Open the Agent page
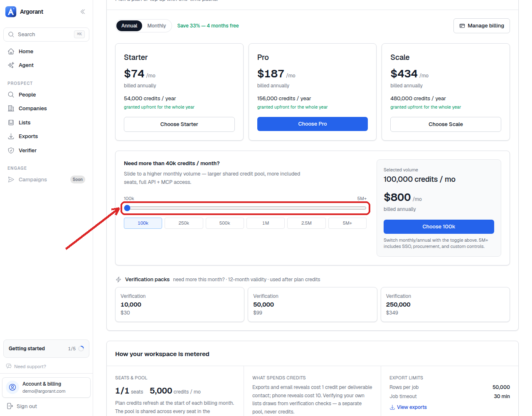This screenshot has width=532, height=416. (46, 65)
